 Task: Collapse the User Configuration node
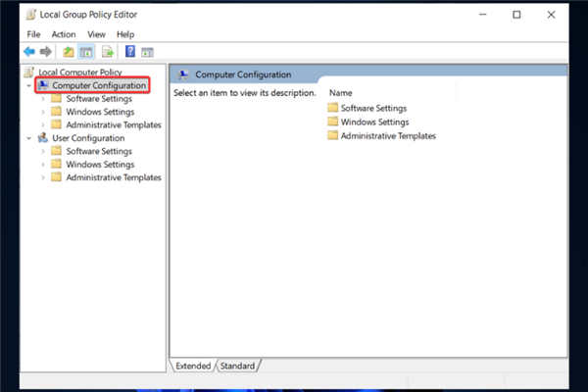[28, 138]
